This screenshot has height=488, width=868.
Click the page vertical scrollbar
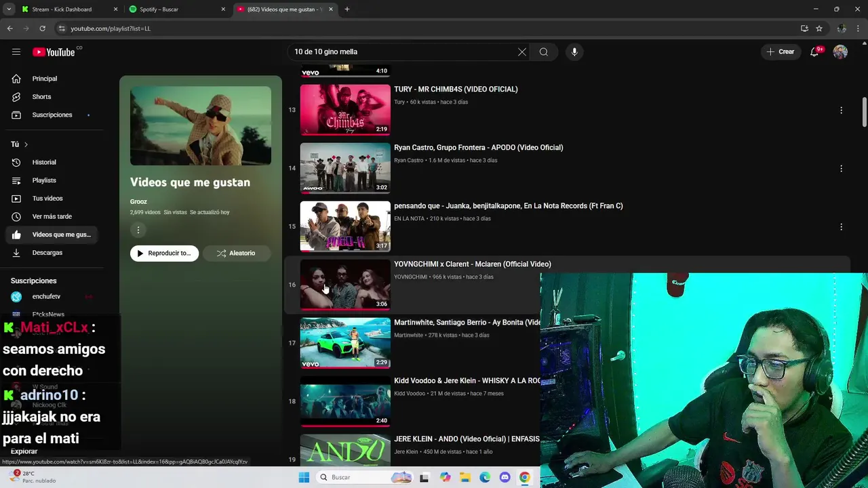point(864,112)
